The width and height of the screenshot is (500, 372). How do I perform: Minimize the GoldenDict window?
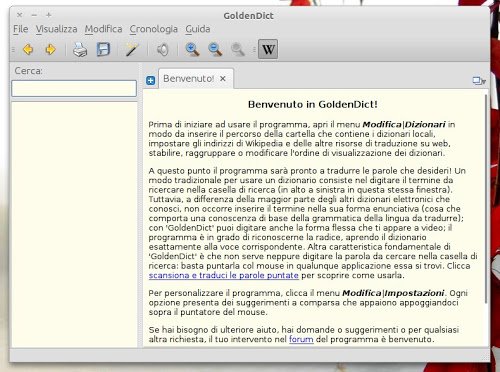34,15
